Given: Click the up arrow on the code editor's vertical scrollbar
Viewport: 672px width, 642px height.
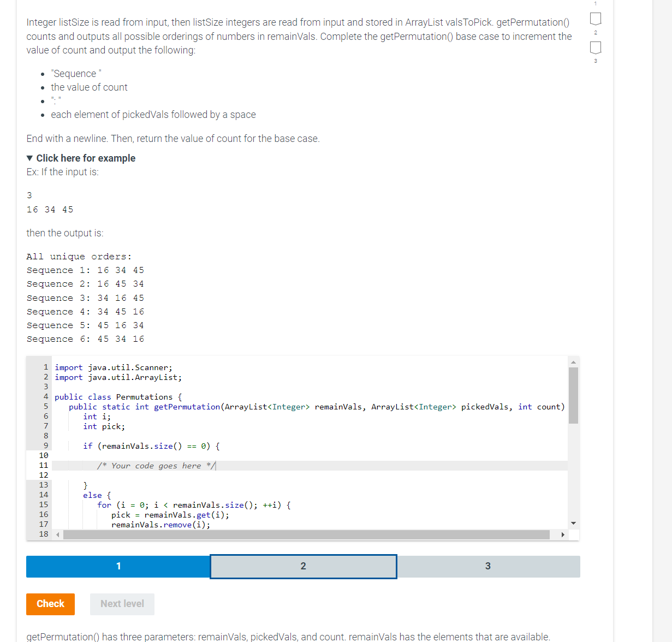Looking at the screenshot, I should tap(573, 361).
